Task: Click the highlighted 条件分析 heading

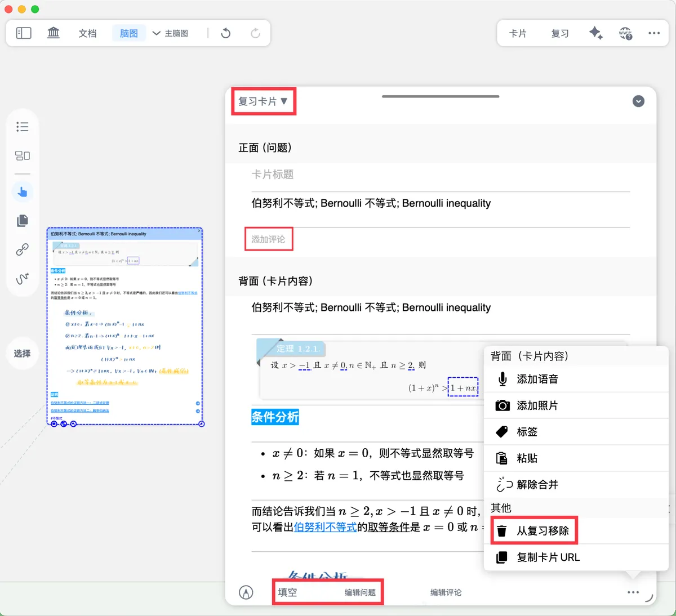Action: [x=275, y=417]
